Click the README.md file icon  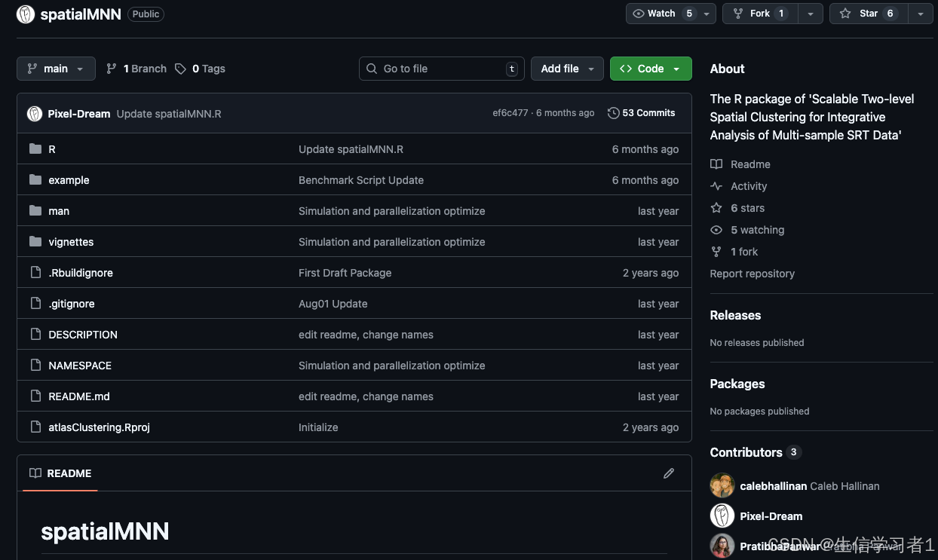[35, 396]
